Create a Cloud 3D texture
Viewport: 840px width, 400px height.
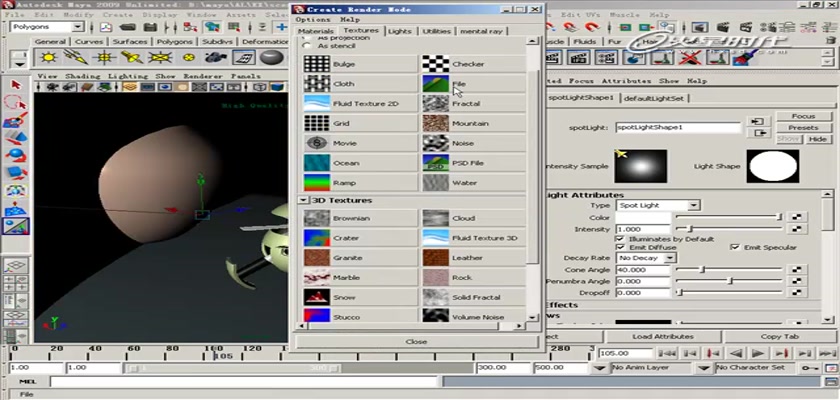coord(474,218)
